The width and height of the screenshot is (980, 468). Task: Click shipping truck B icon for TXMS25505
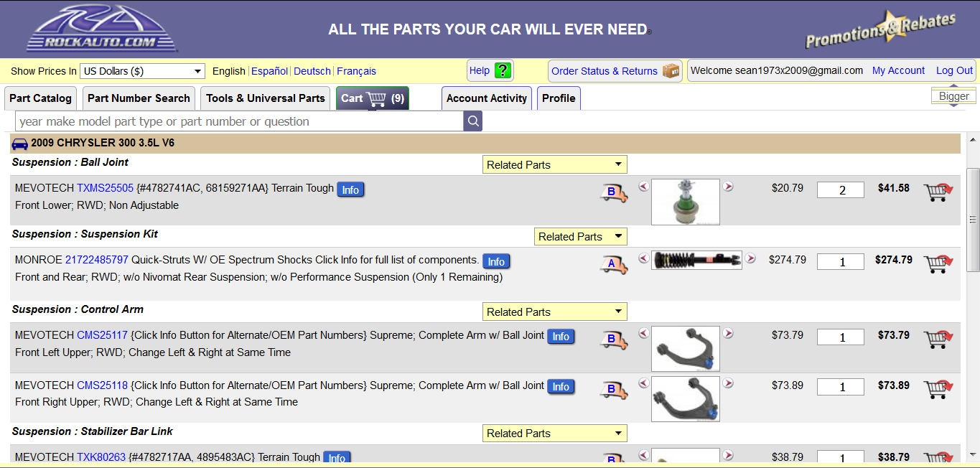click(613, 192)
